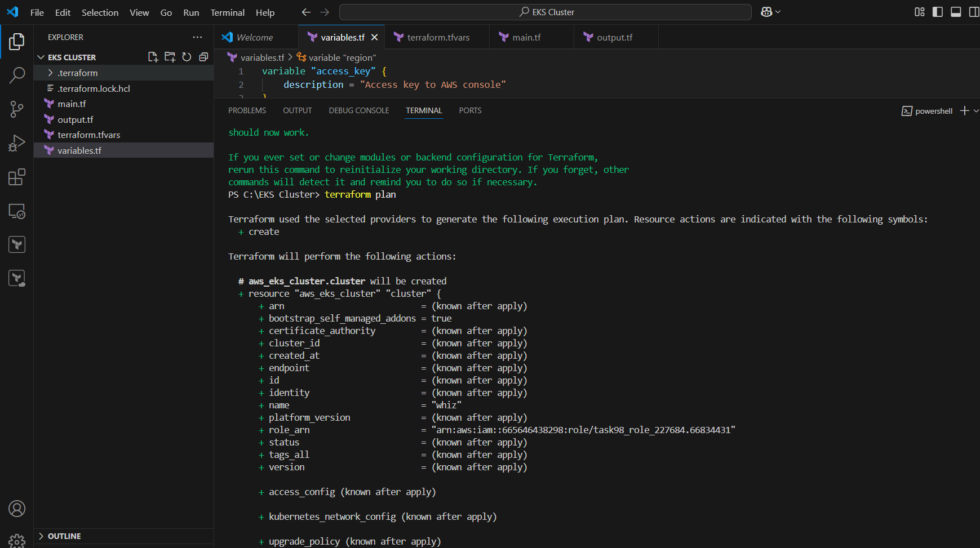
Task: Open the Edit menu
Action: point(63,12)
